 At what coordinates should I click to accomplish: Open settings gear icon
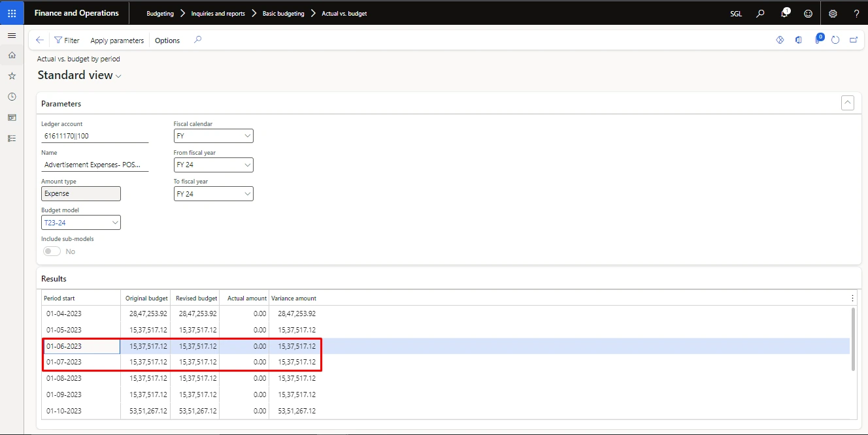(833, 13)
